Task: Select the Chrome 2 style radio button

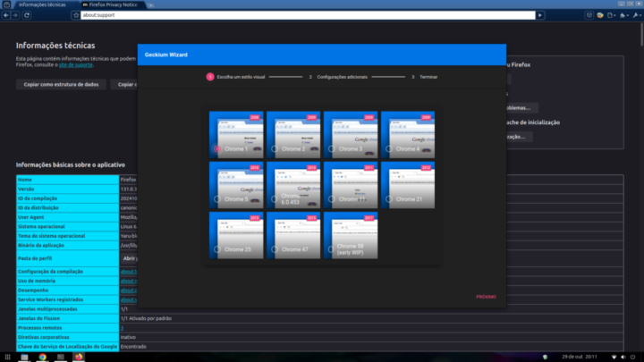Action: pos(275,149)
